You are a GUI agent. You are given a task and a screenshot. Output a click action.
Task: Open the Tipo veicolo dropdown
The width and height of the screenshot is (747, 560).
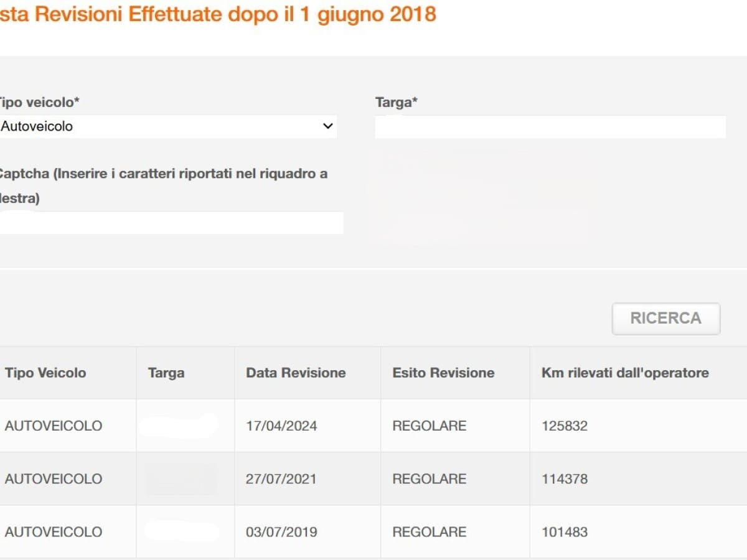tap(168, 126)
